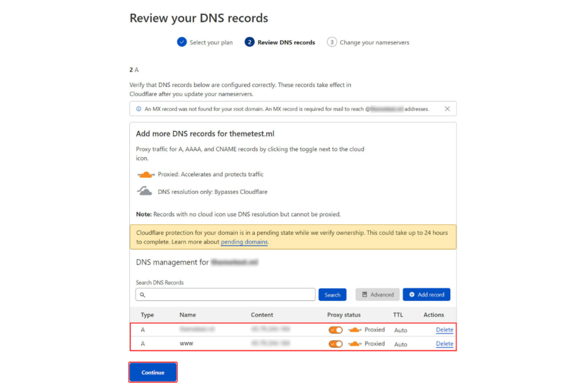Click the Search button
Screen dimensions: 588x392
(x=332, y=294)
